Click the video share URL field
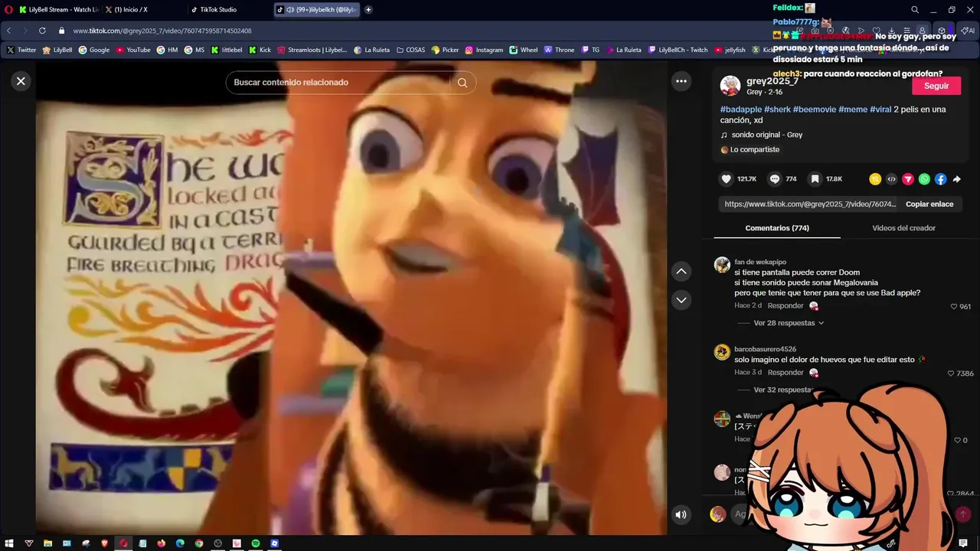Screen dimensions: 980x551 coord(808,204)
